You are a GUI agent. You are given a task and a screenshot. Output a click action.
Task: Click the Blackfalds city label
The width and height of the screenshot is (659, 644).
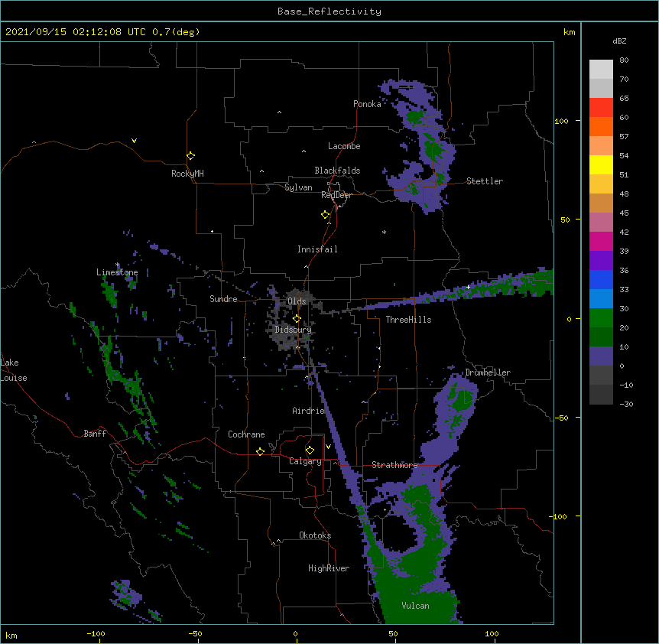337,171
